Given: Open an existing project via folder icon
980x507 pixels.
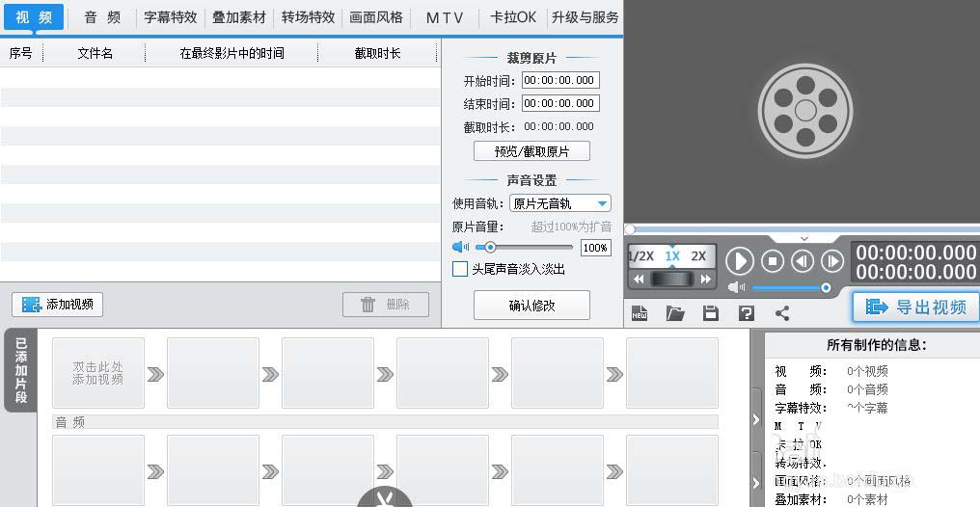Looking at the screenshot, I should pos(674,312).
